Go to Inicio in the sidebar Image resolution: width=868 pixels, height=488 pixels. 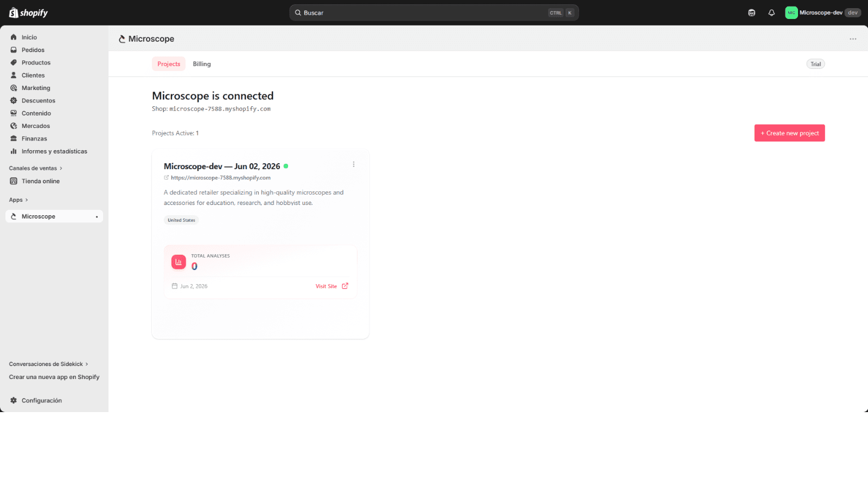pos(54,37)
